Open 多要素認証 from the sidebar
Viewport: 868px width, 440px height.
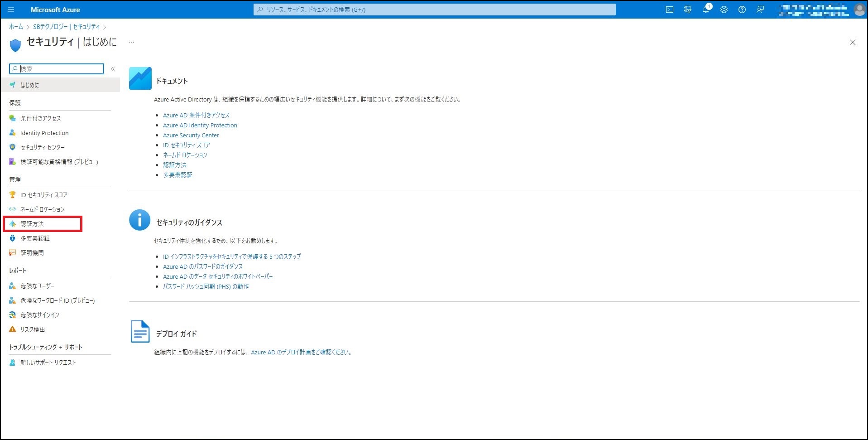[35, 238]
